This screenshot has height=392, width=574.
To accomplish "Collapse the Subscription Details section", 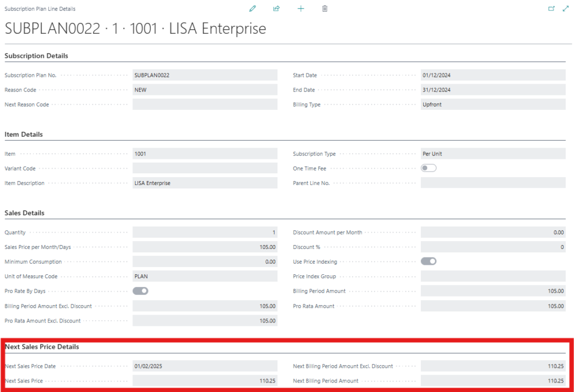I will (x=36, y=56).
